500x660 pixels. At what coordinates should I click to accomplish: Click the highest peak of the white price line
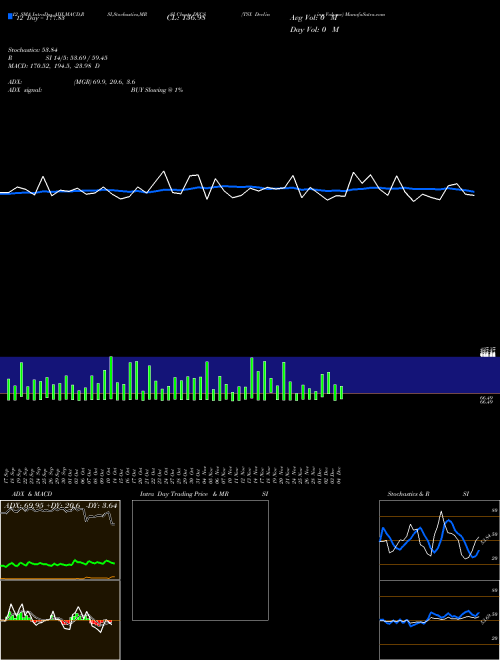click(164, 171)
